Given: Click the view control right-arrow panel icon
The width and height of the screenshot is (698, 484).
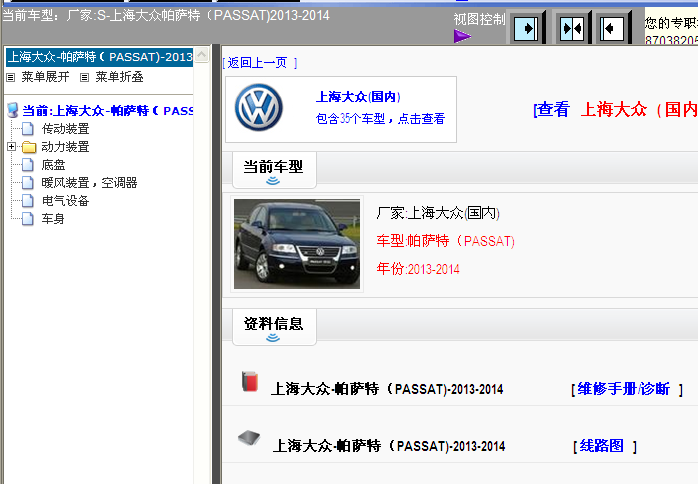Looking at the screenshot, I should [526, 28].
